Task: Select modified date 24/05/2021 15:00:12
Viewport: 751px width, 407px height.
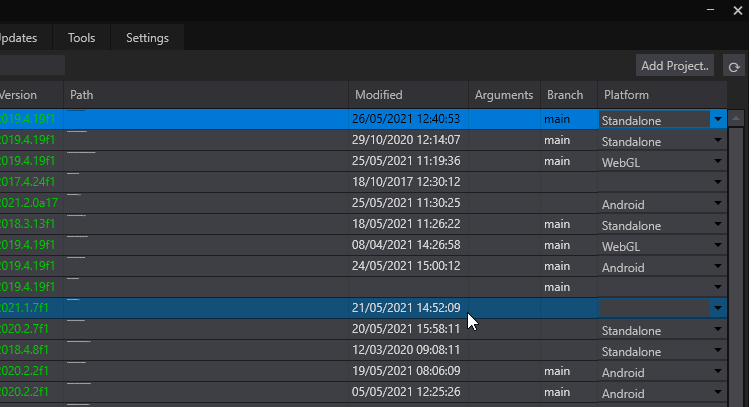Action: pyautogui.click(x=406, y=266)
